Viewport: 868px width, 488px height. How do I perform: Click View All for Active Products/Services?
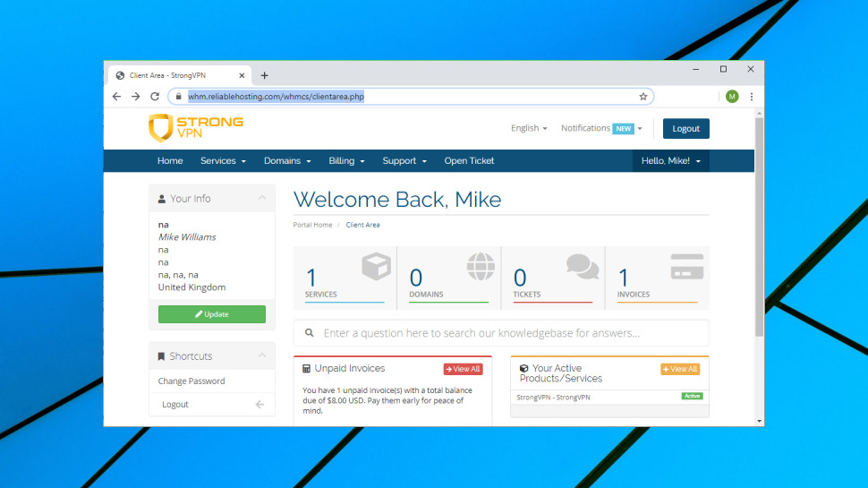[x=680, y=369]
